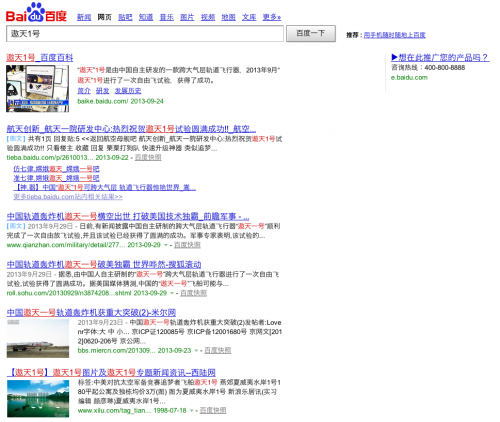Click the e.baidu.com ad URL

pyautogui.click(x=409, y=78)
